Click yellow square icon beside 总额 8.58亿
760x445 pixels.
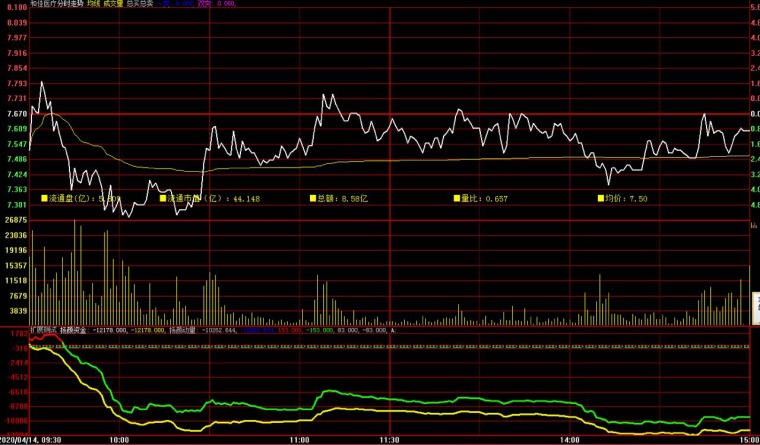(311, 198)
